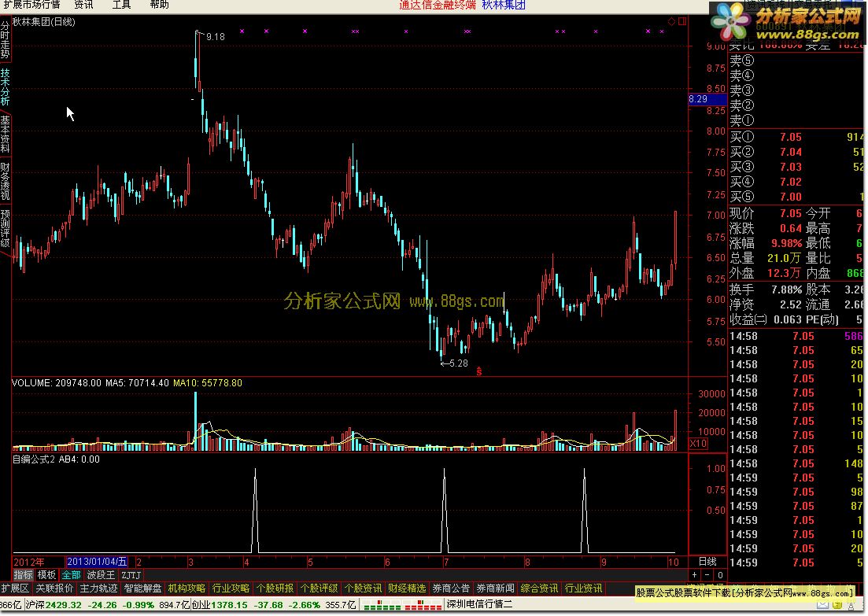Viewport: 868px width, 616px height.
Task: Click the 买① 7.05 bid row
Action: click(796, 137)
